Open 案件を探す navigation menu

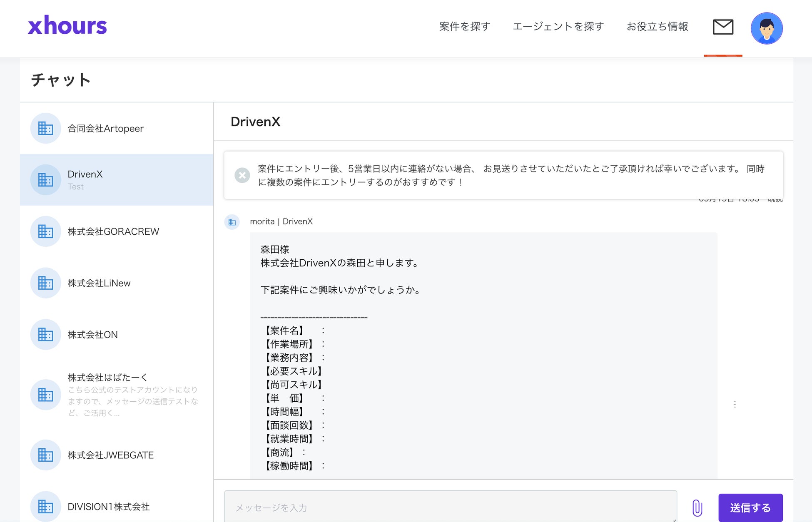coord(465,27)
